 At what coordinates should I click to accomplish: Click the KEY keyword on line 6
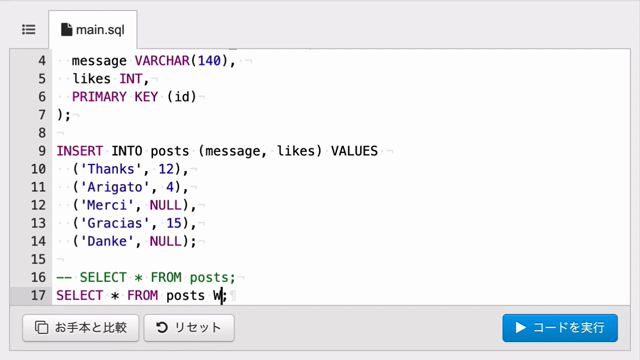(146, 97)
